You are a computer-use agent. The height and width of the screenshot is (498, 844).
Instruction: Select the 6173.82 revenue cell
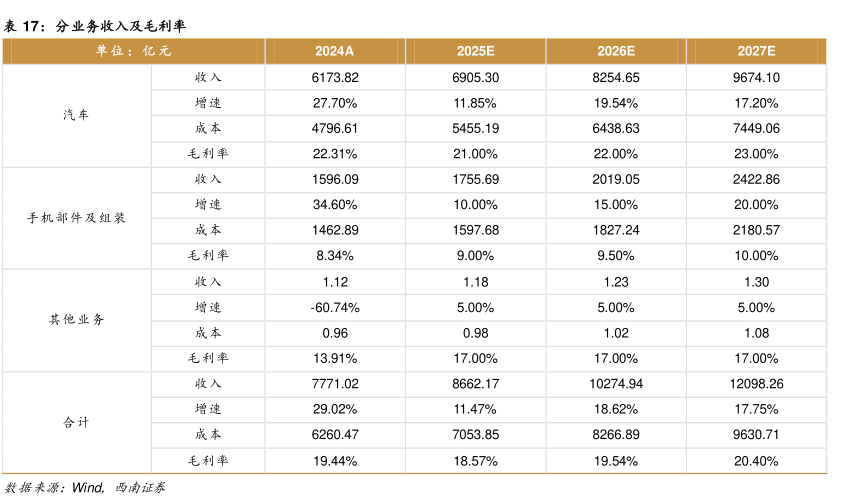point(335,77)
